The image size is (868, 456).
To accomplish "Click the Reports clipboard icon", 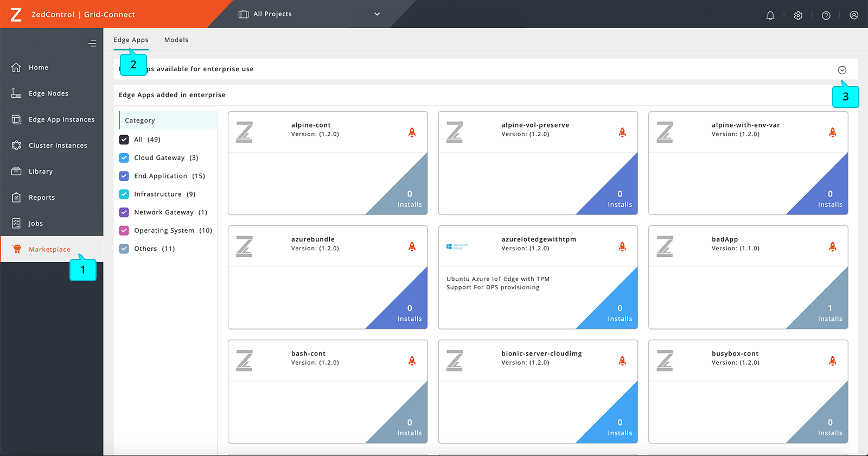I will point(16,198).
